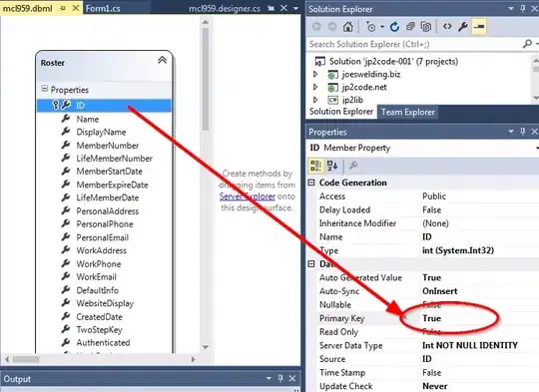Toggle the Preview Selected Items button
The height and width of the screenshot is (392, 539).
coord(479,27)
